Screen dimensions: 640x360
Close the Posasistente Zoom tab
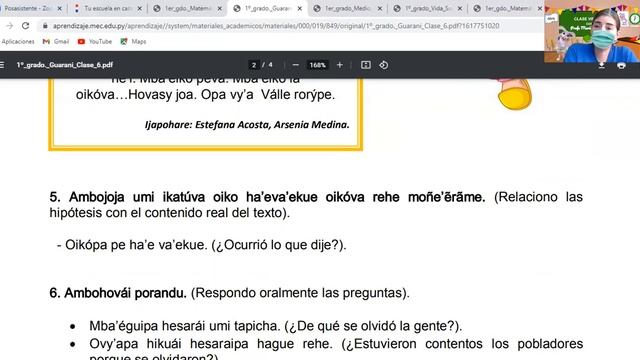59,8
